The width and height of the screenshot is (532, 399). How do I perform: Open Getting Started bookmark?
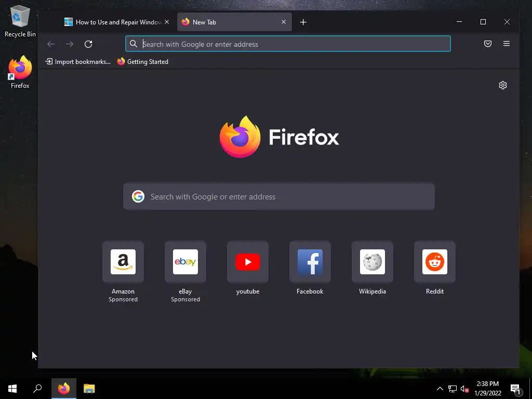(x=143, y=62)
